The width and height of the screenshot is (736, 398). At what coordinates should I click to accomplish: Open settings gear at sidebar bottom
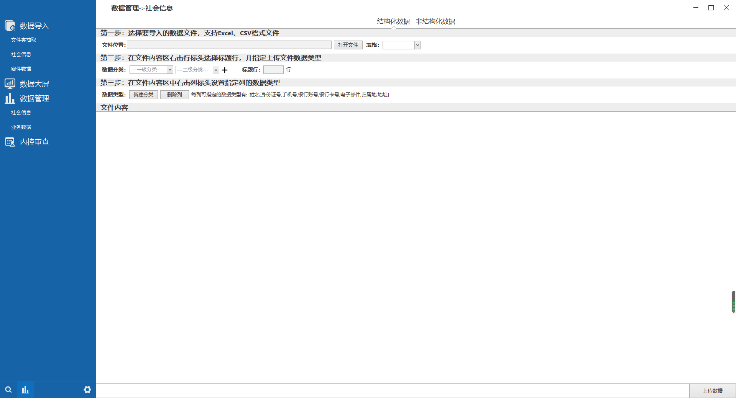[87, 390]
